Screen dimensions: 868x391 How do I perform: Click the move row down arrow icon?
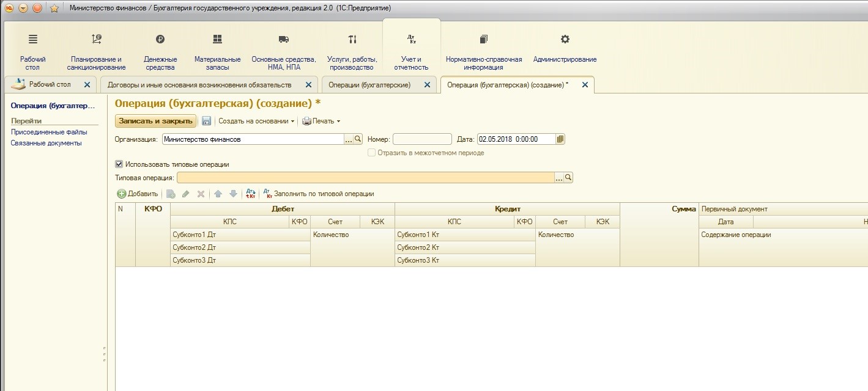[233, 194]
